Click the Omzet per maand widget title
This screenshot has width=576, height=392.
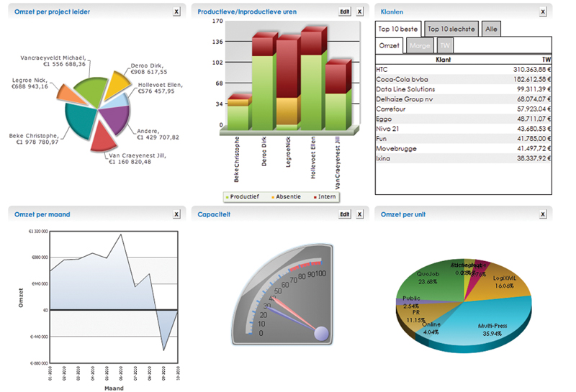[42, 214]
